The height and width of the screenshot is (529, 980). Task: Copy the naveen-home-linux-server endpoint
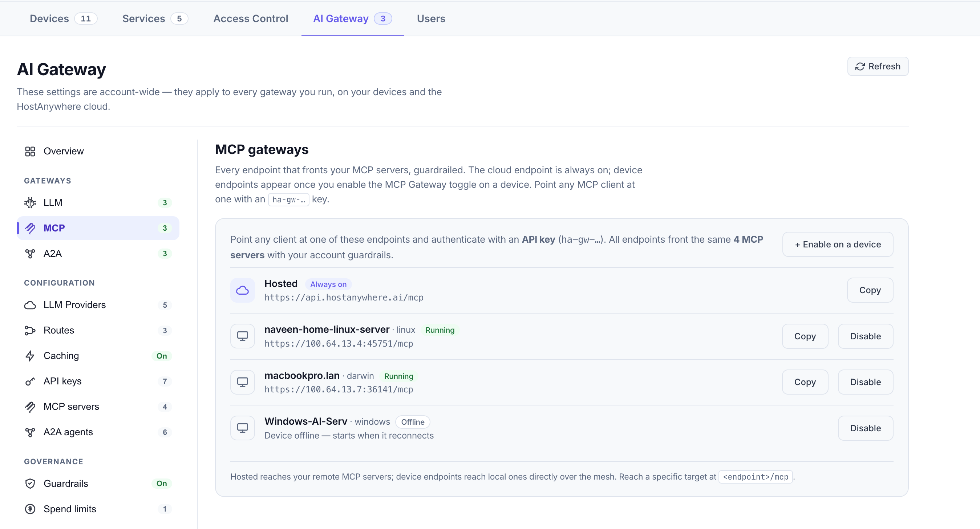pos(805,336)
